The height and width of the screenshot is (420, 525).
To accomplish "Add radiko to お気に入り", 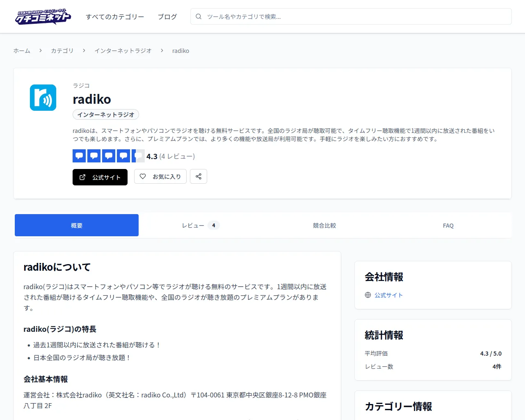I will 160,176.
